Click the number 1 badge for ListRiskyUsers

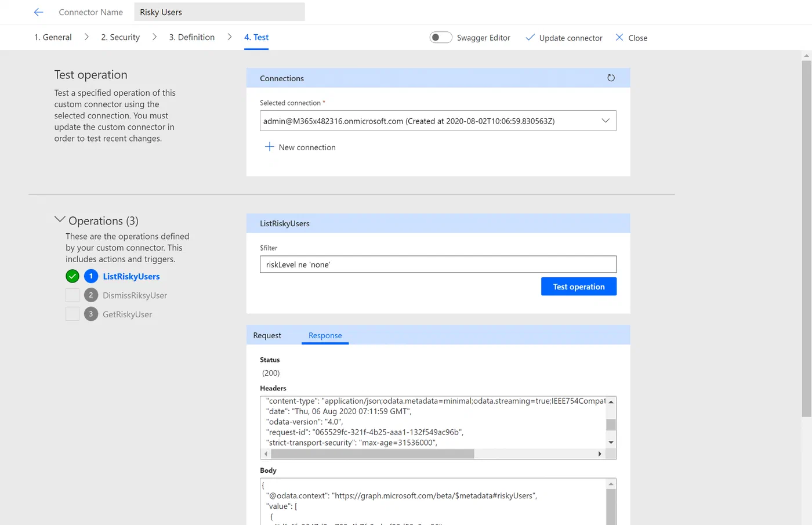[91, 276]
